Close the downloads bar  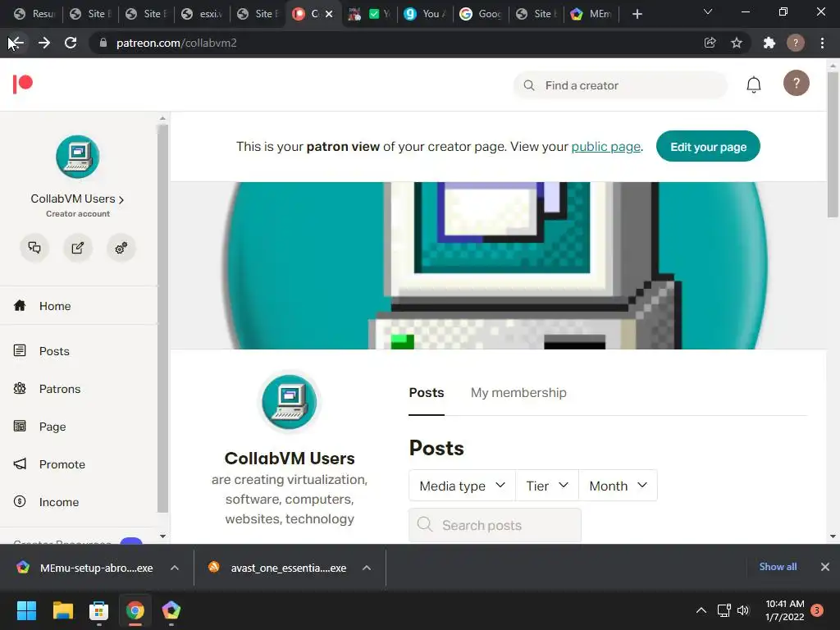point(825,567)
